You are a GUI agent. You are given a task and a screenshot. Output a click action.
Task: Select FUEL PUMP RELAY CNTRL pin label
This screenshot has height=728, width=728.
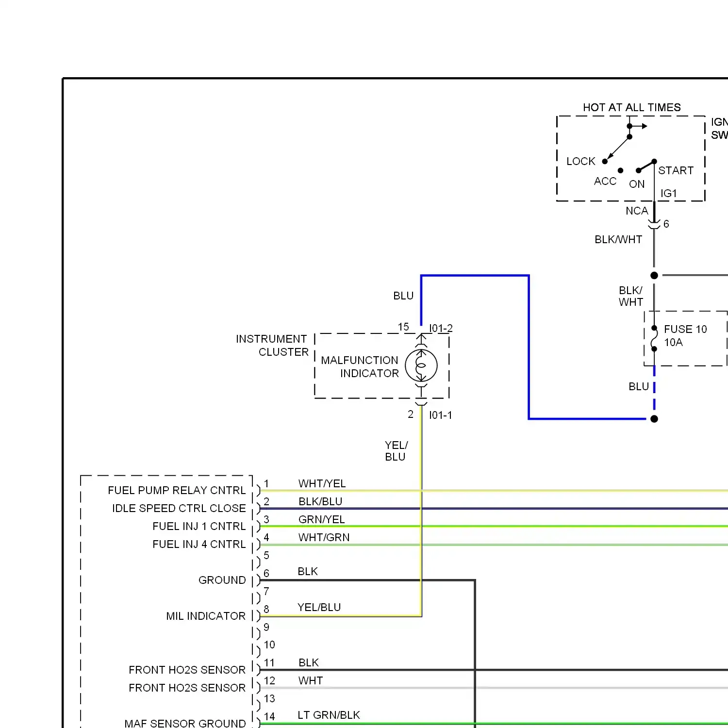177,490
